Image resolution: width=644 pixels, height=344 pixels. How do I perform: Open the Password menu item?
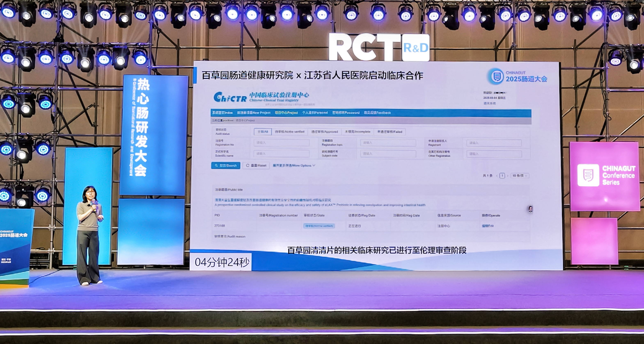pyautogui.click(x=346, y=113)
